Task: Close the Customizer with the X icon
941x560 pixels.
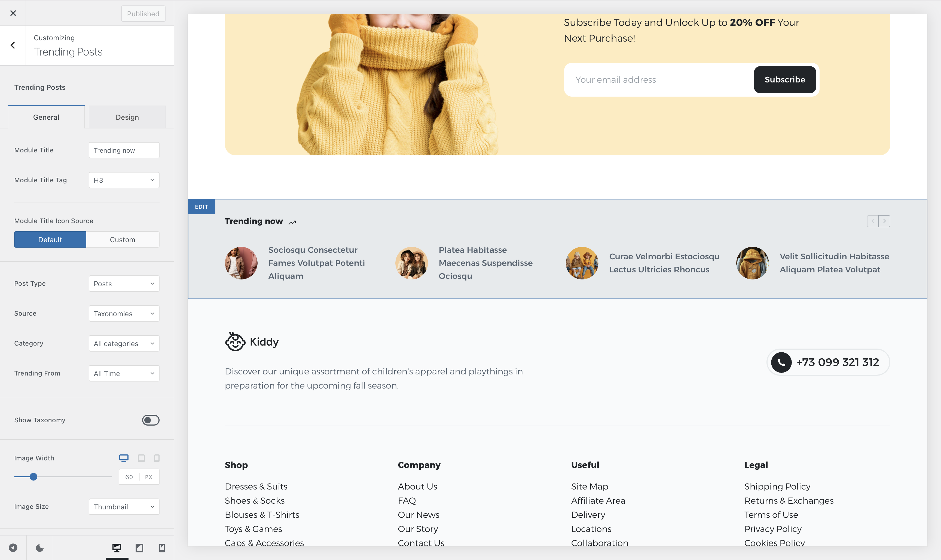Action: (x=13, y=13)
